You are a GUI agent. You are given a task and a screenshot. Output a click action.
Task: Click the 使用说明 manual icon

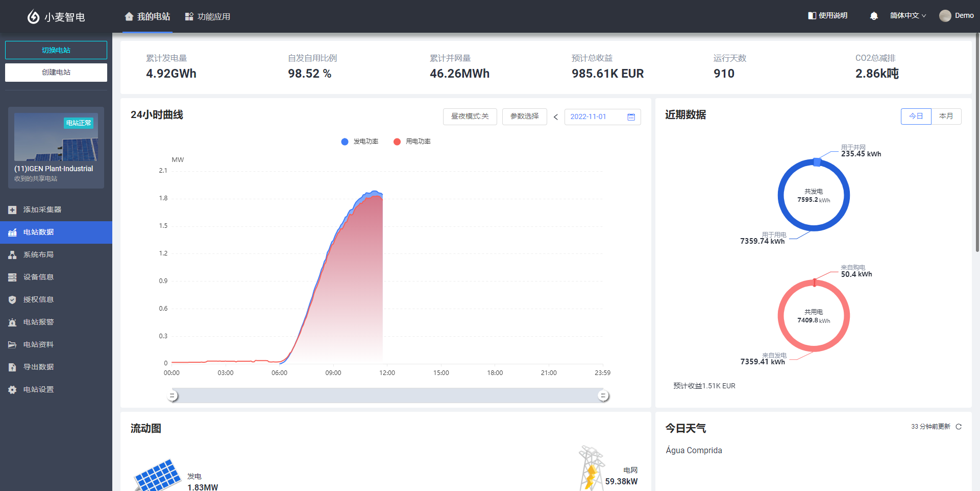click(812, 16)
